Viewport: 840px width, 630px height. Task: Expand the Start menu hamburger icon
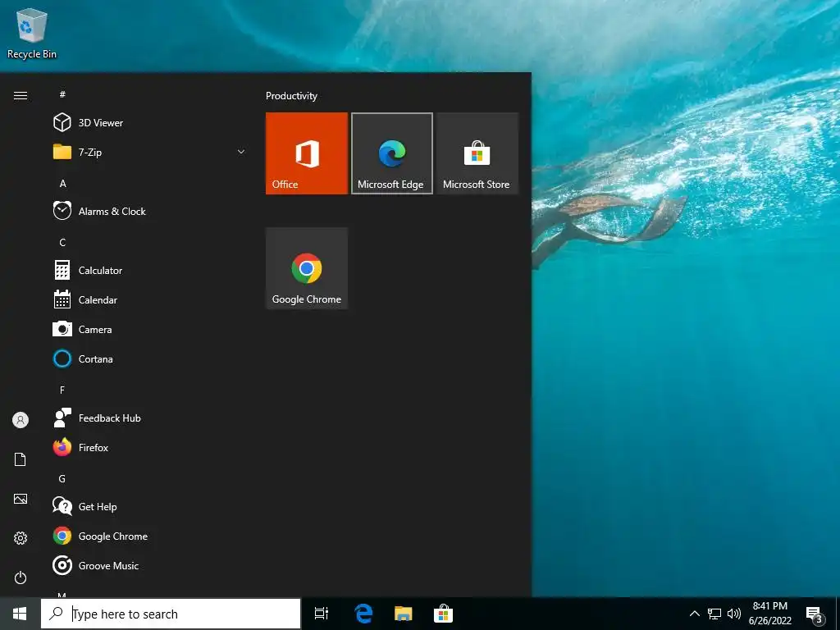tap(21, 95)
